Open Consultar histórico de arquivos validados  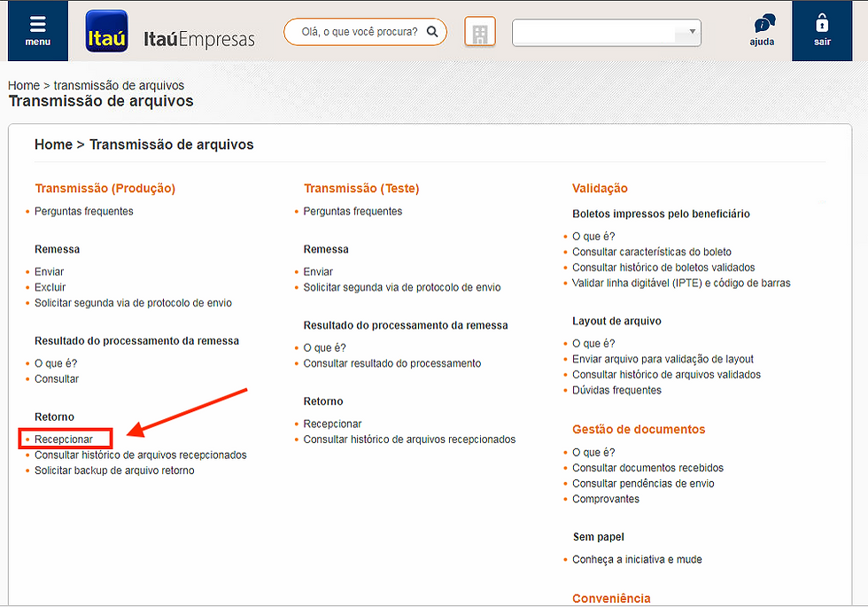coord(666,374)
